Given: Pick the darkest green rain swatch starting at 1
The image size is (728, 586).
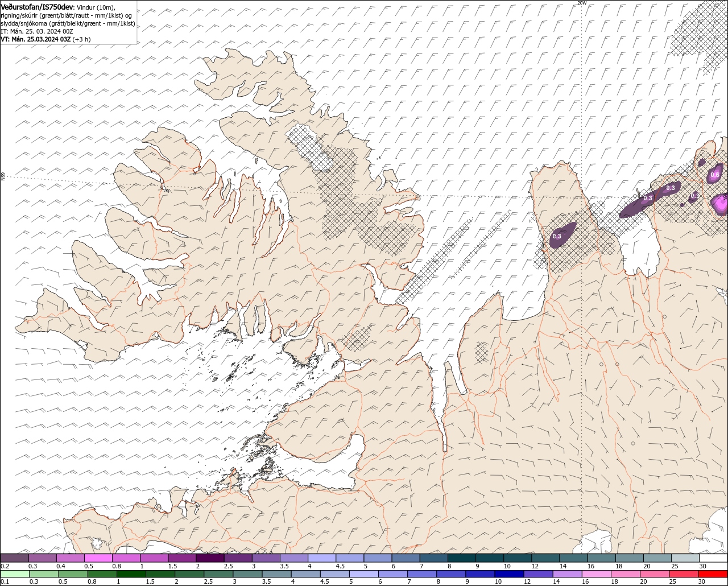Looking at the screenshot, I should point(131,573).
